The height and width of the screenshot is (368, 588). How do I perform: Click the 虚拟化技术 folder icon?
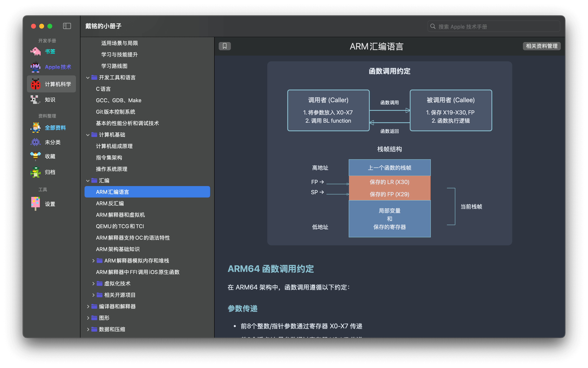click(99, 283)
